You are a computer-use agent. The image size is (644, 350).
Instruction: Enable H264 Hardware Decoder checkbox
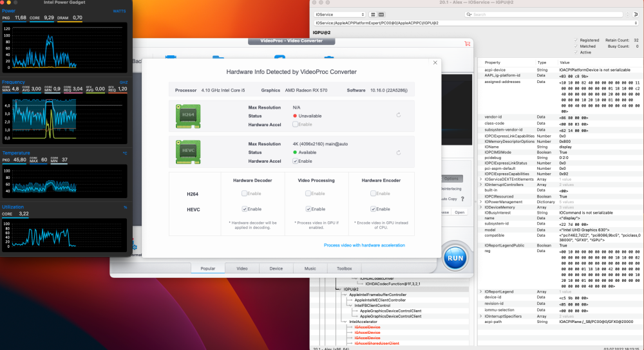(x=244, y=193)
